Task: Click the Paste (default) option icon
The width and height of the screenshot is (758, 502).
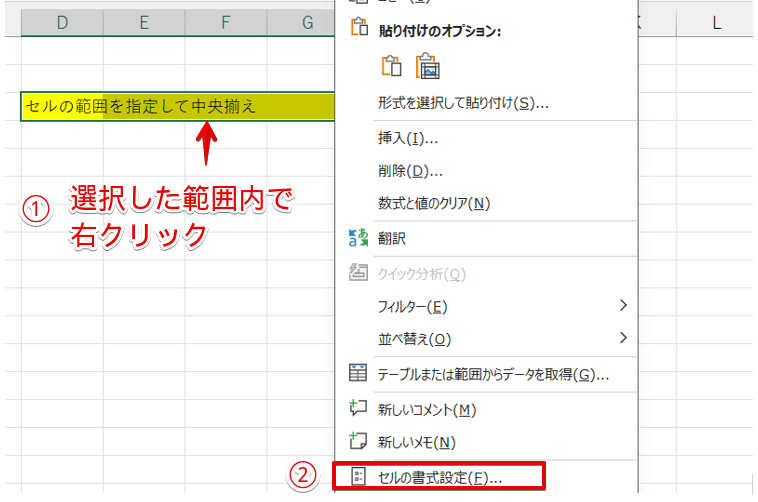Action: click(391, 66)
